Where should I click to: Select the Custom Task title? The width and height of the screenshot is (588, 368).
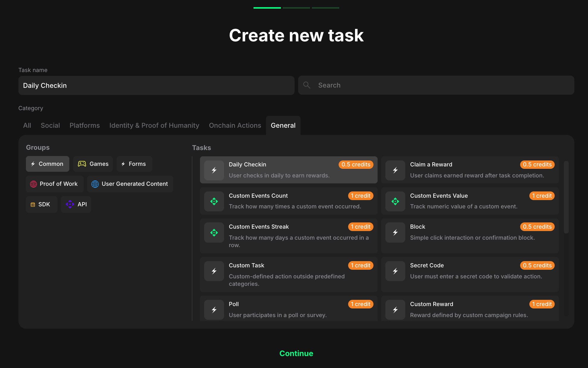[x=246, y=265]
